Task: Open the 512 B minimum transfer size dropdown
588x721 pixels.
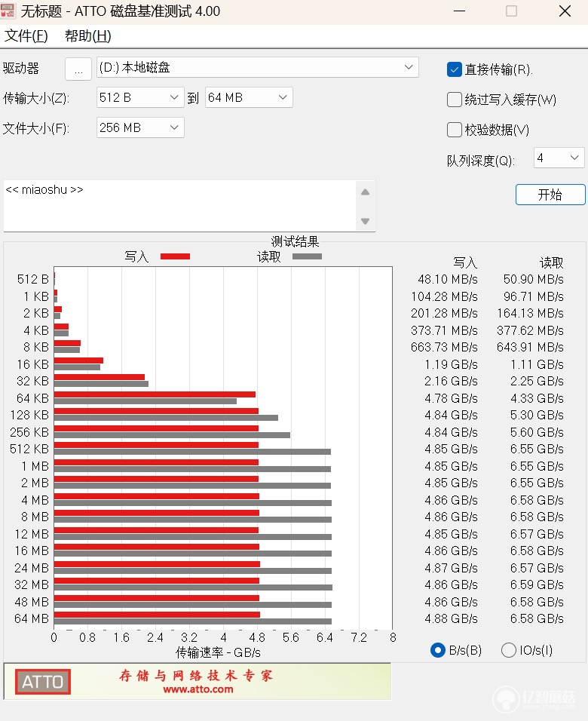Action: click(140, 97)
